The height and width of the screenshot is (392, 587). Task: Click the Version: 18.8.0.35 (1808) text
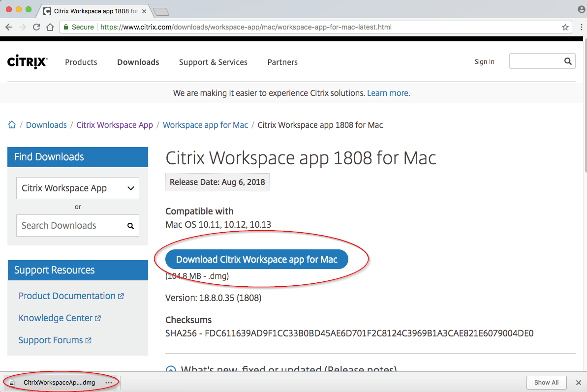(214, 298)
